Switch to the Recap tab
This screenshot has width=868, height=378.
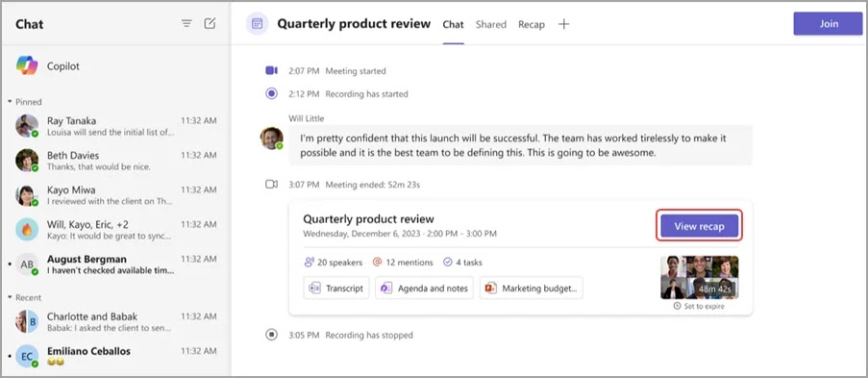tap(532, 24)
